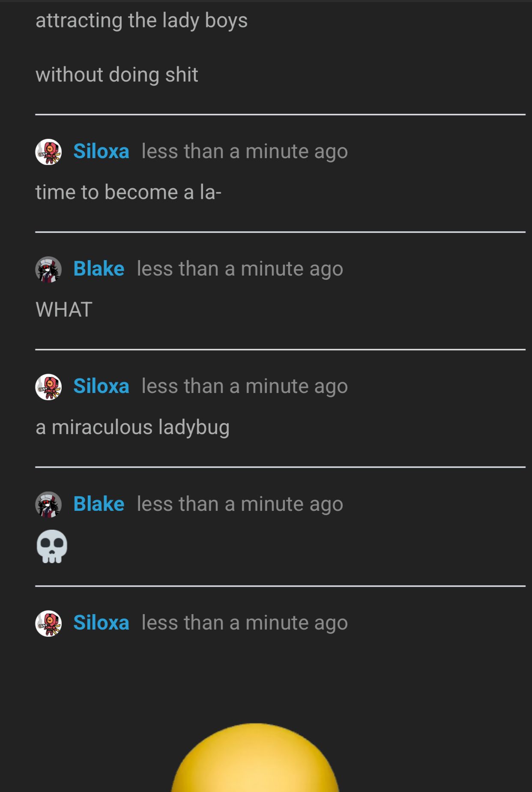Click the 'time to become a la-' message
The height and width of the screenshot is (792, 532).
click(129, 192)
